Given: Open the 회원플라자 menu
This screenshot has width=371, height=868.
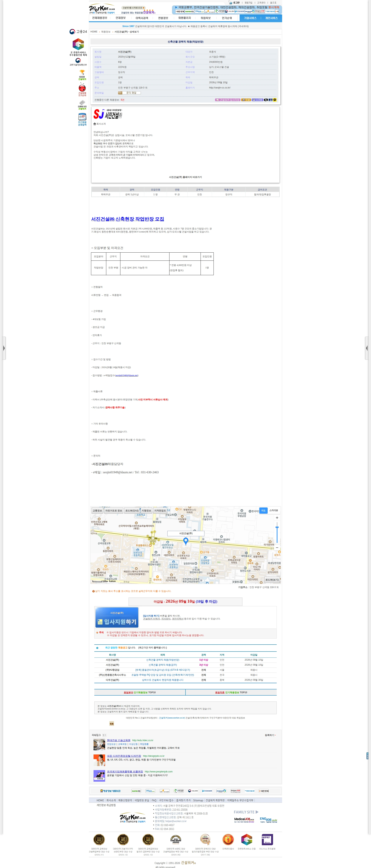Looking at the screenshot, I should pyautogui.click(x=185, y=18).
